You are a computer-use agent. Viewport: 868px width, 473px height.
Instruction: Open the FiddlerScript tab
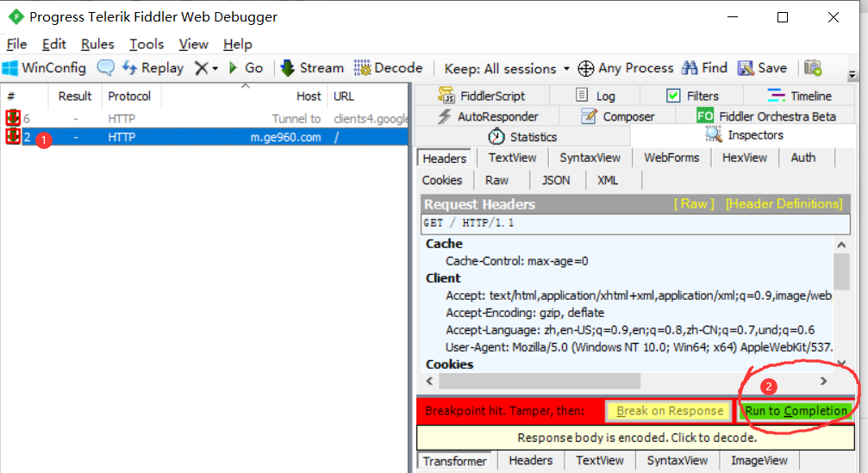point(482,96)
